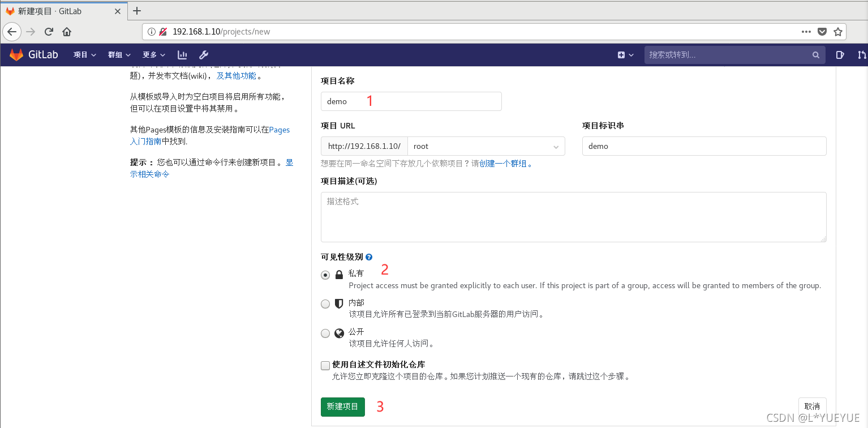Open the admin wrench icon

(204, 55)
